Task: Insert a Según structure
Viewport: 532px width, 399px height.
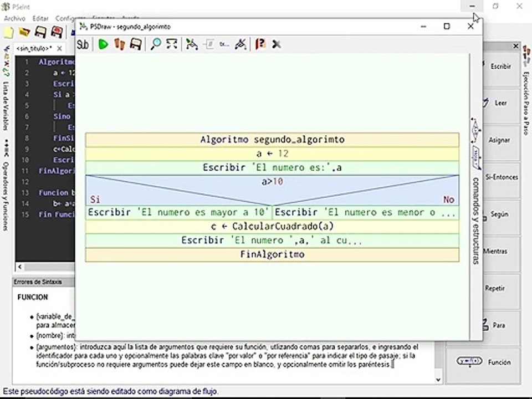Action: click(501, 214)
